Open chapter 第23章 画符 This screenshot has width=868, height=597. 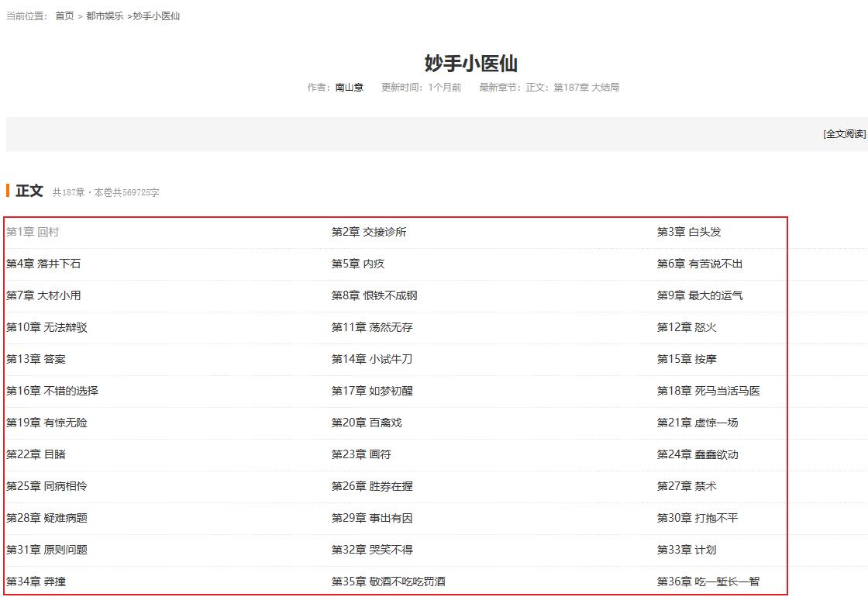coord(361,454)
